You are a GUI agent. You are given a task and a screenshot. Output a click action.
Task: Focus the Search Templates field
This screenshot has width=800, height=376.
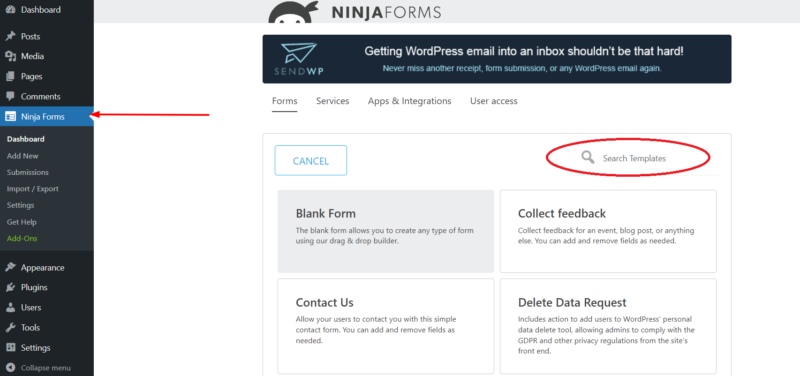point(634,158)
